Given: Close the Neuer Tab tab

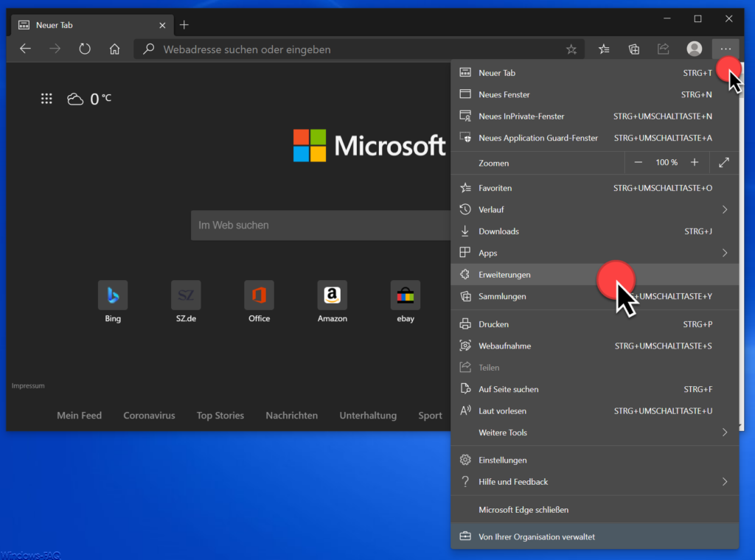Looking at the screenshot, I should click(162, 25).
